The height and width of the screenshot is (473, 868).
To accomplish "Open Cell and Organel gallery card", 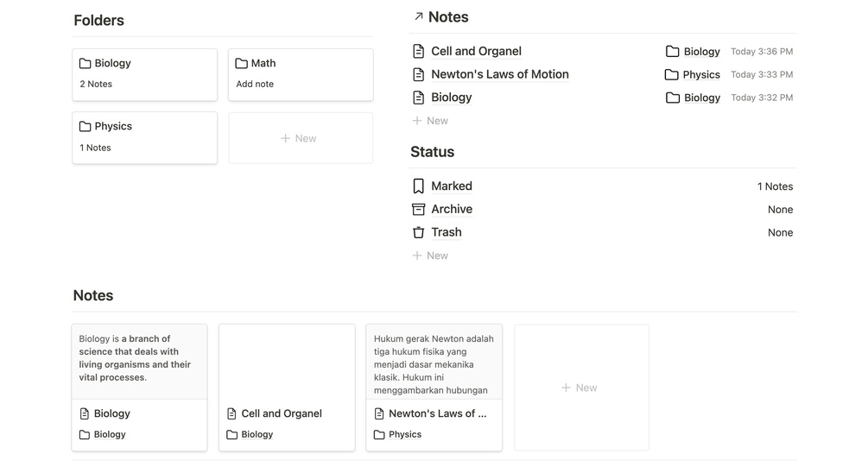I will (x=287, y=388).
